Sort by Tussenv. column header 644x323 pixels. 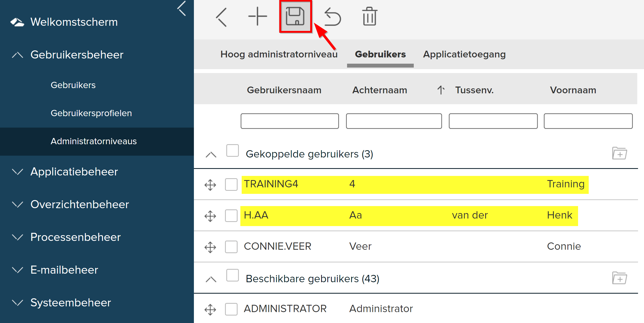[474, 90]
